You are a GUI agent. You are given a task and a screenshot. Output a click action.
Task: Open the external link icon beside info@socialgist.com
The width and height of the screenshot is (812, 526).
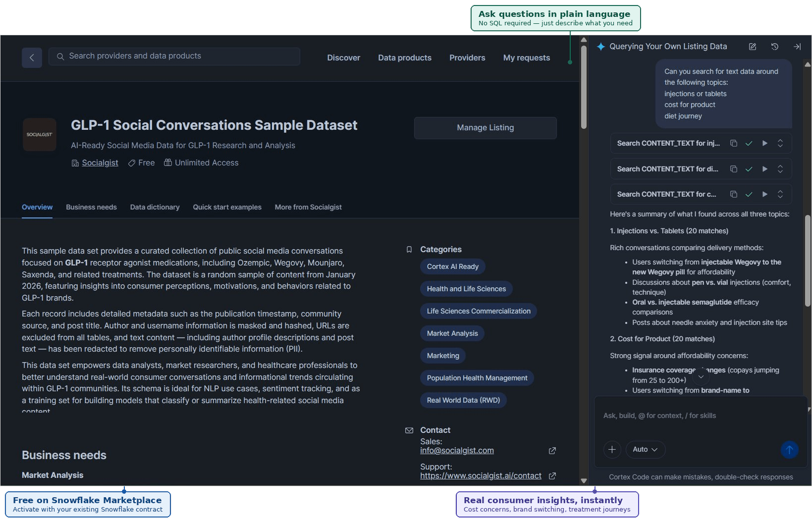point(552,450)
